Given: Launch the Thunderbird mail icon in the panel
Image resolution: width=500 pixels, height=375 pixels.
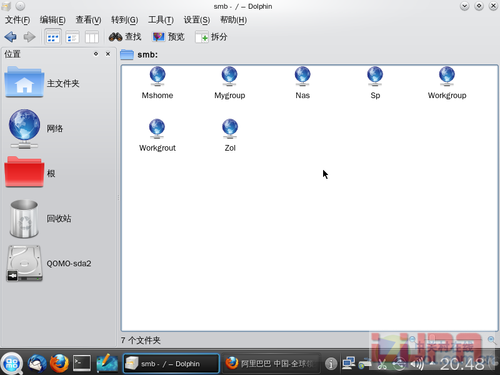Looking at the screenshot, I should 37,363.
